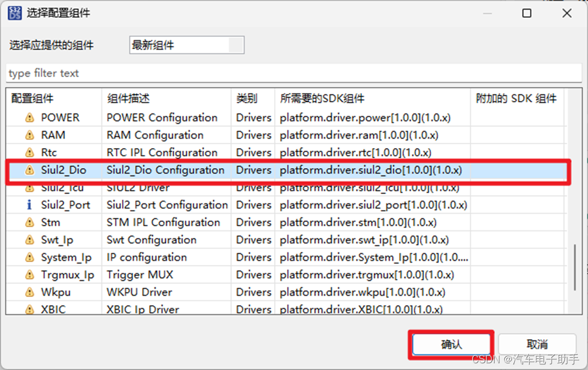Click the 确认 button
Screen dimensions: 588x370
point(451,343)
